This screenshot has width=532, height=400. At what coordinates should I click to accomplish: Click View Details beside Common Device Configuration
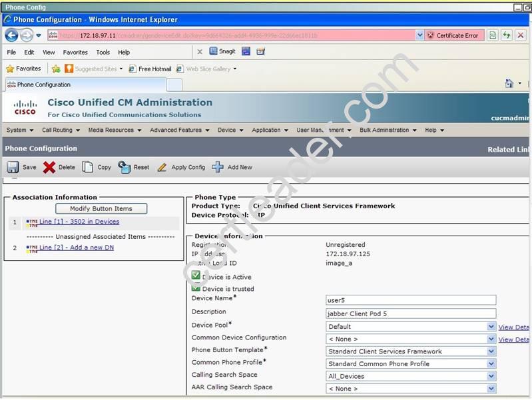513,339
